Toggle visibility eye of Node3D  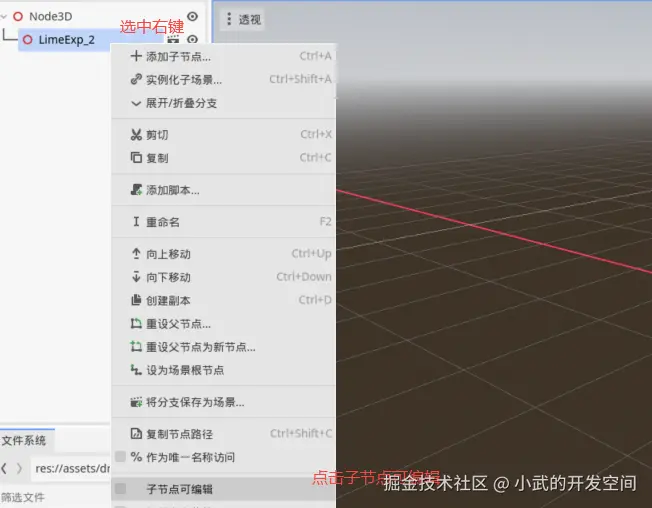coord(192,16)
